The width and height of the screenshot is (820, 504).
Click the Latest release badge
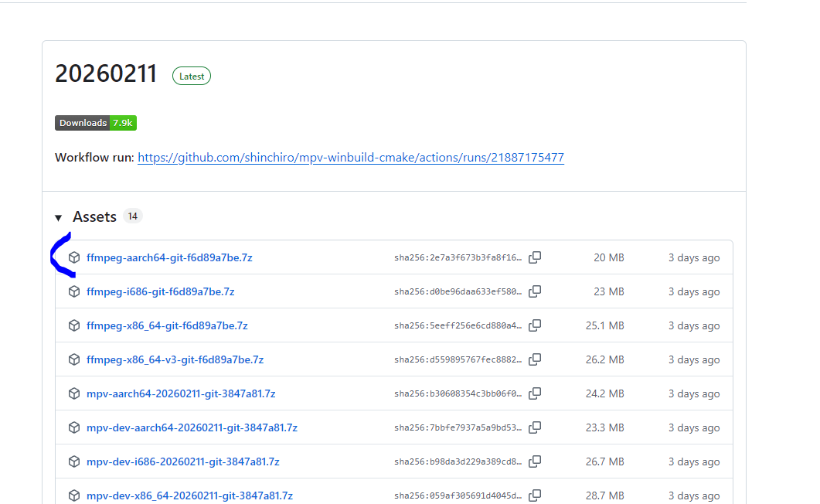192,77
